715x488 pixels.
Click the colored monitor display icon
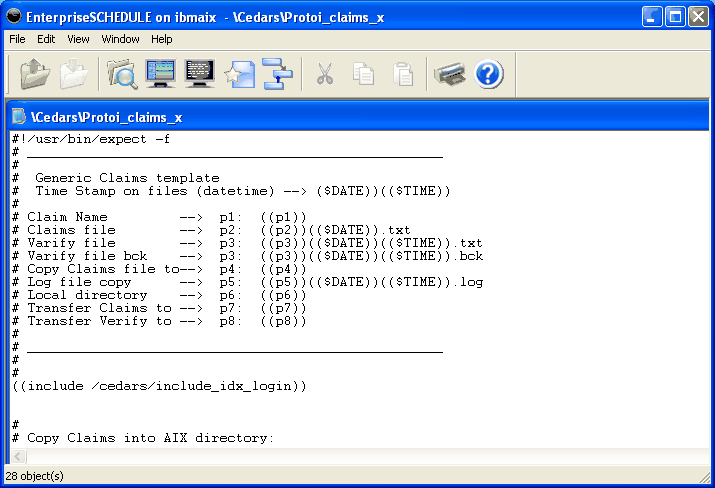[x=161, y=74]
